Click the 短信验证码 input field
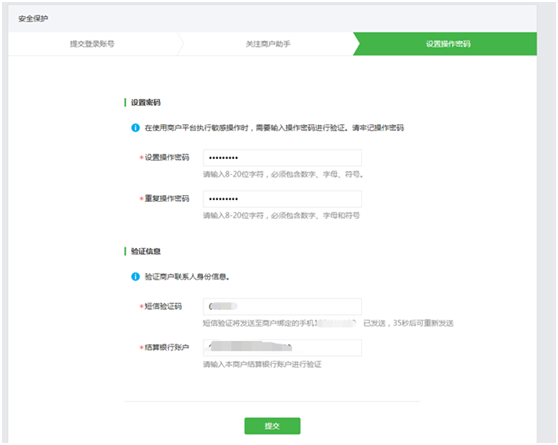 (282, 307)
